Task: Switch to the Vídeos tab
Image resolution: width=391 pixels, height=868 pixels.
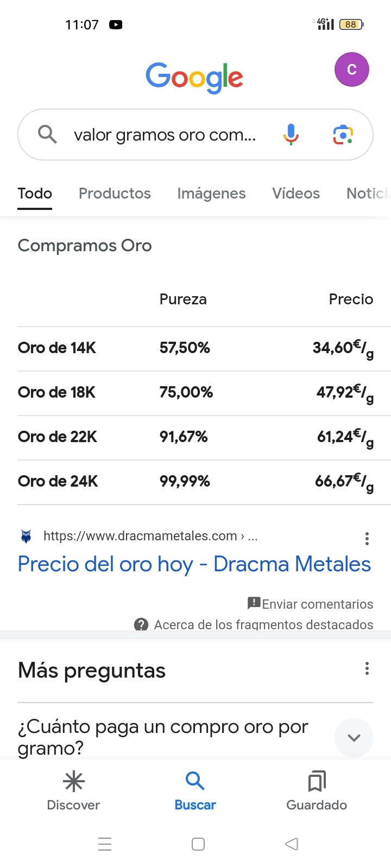Action: 296,194
